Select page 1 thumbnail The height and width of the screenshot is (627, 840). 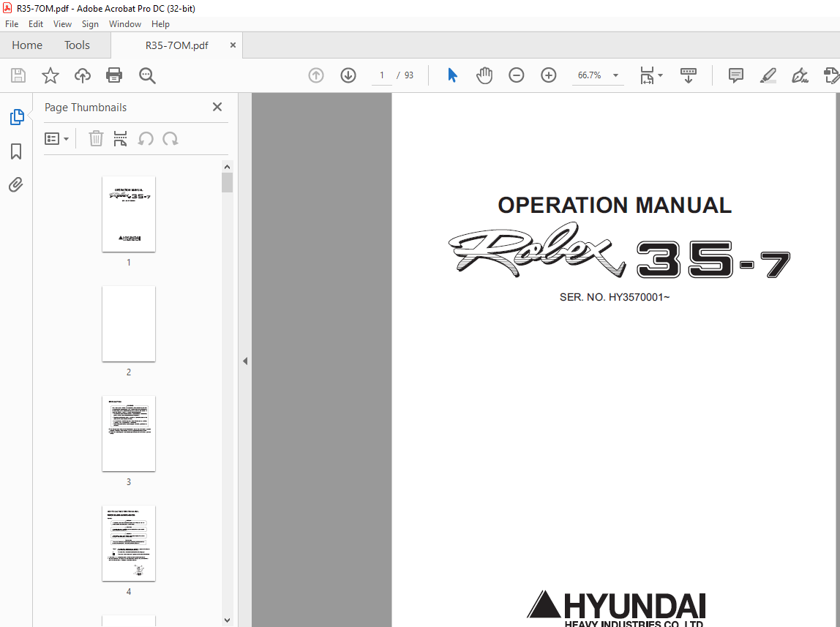click(x=129, y=214)
